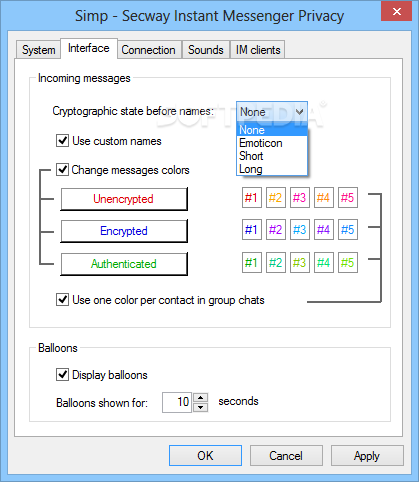Pick Authenticated color swatch #4

(324, 263)
